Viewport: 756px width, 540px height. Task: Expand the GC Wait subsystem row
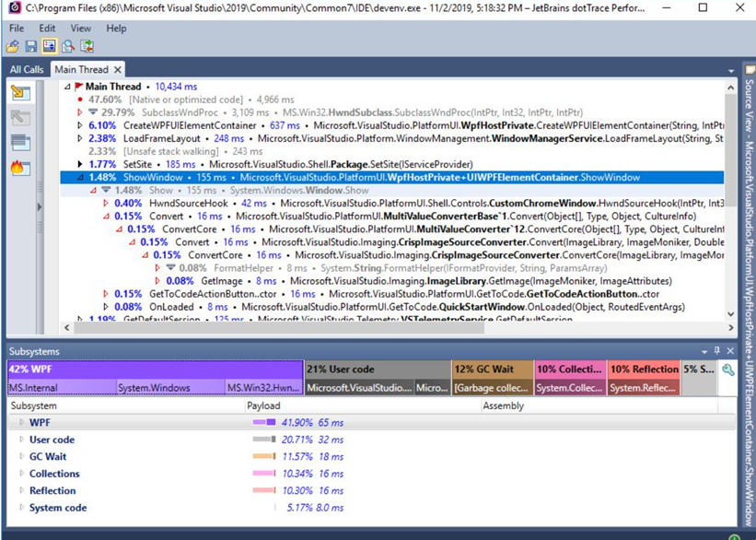[21, 456]
